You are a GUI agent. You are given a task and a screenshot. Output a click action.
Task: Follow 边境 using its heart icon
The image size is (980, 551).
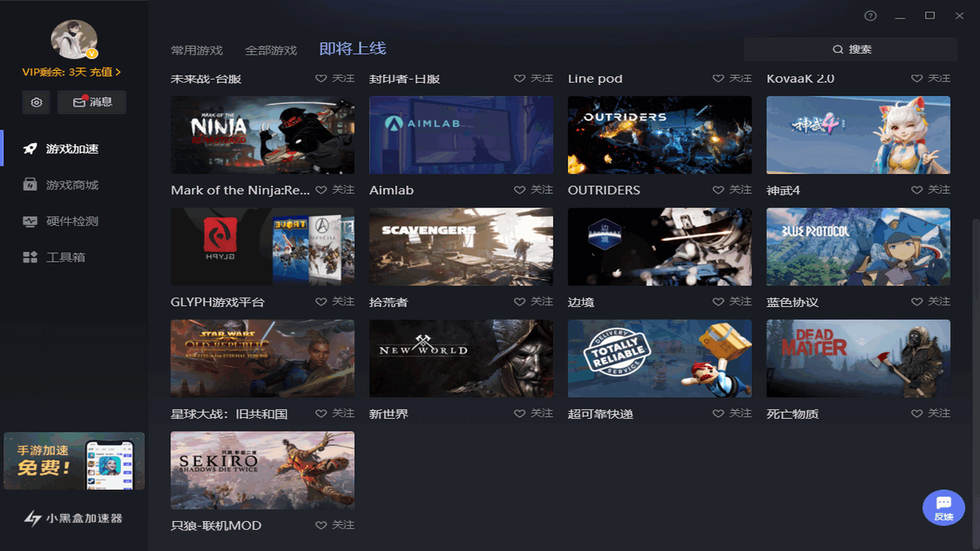coord(718,302)
